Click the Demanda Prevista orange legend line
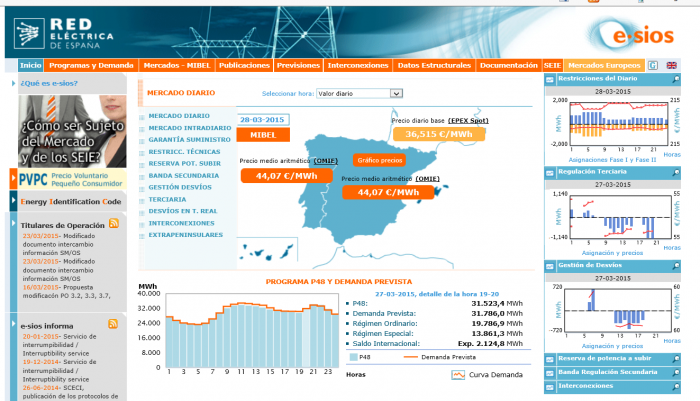This screenshot has height=401, width=700. click(x=411, y=357)
